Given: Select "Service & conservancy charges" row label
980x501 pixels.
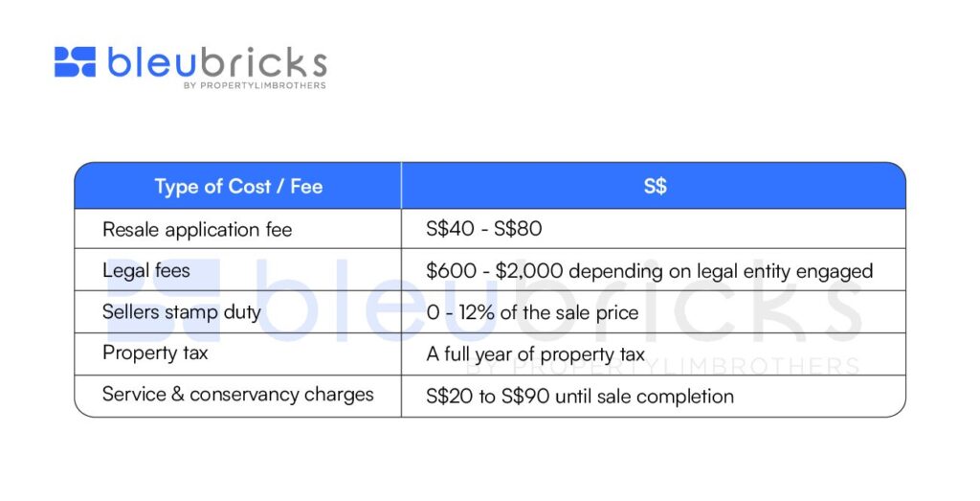Looking at the screenshot, I should (238, 395).
